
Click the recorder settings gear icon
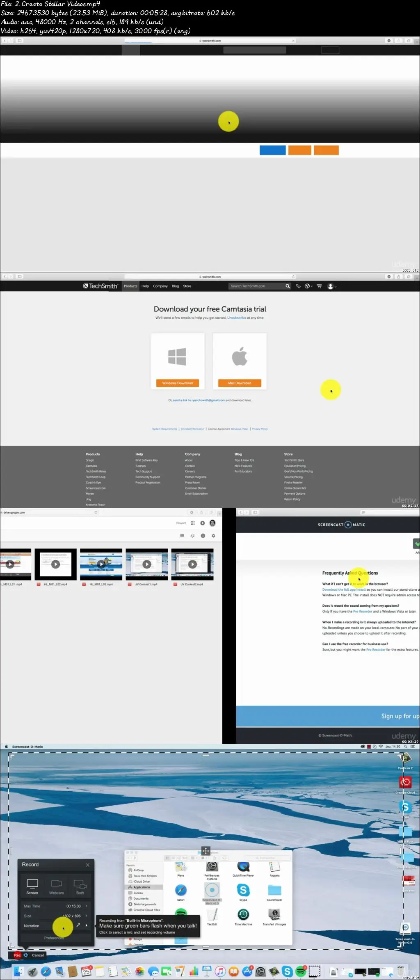coord(25,955)
